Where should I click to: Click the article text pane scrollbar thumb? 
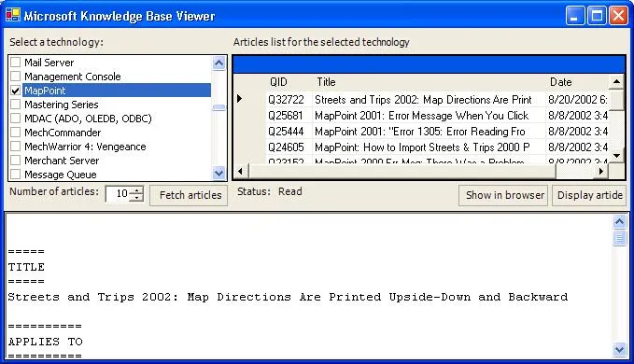pyautogui.click(x=619, y=238)
